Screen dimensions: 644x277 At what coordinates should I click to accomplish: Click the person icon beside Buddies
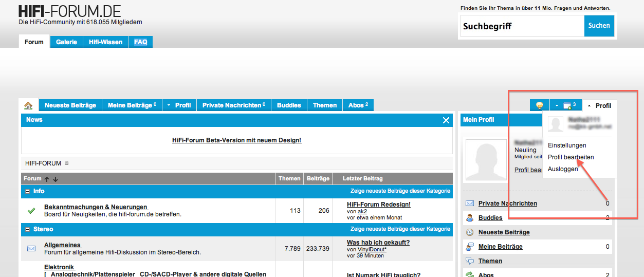point(470,218)
